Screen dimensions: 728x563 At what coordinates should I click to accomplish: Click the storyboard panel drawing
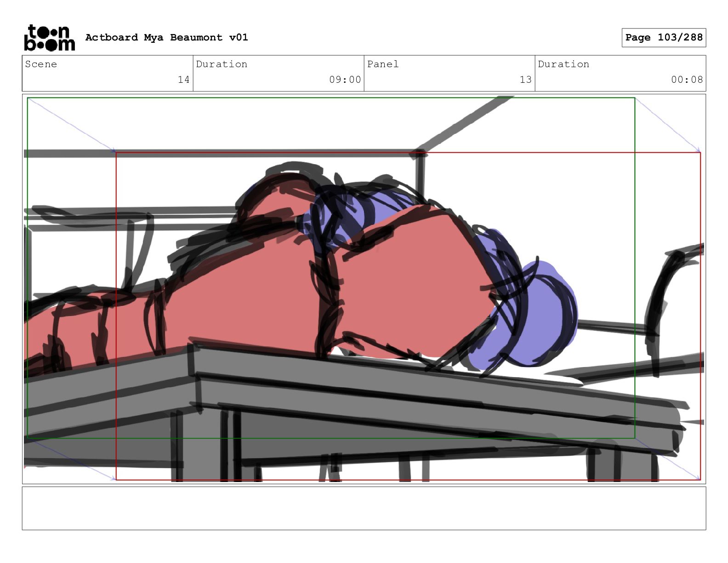point(364,289)
